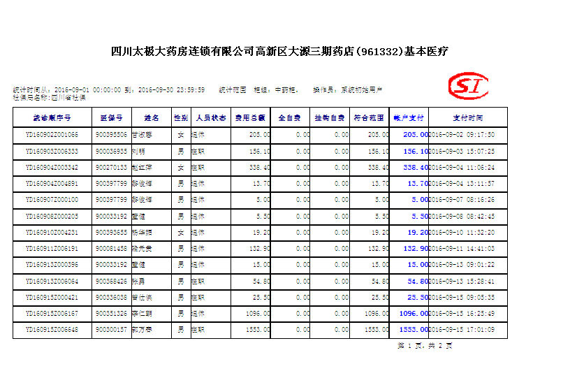Click the 支付时间 column header
Image resolution: width=577 pixels, height=392 pixels.
(468, 118)
